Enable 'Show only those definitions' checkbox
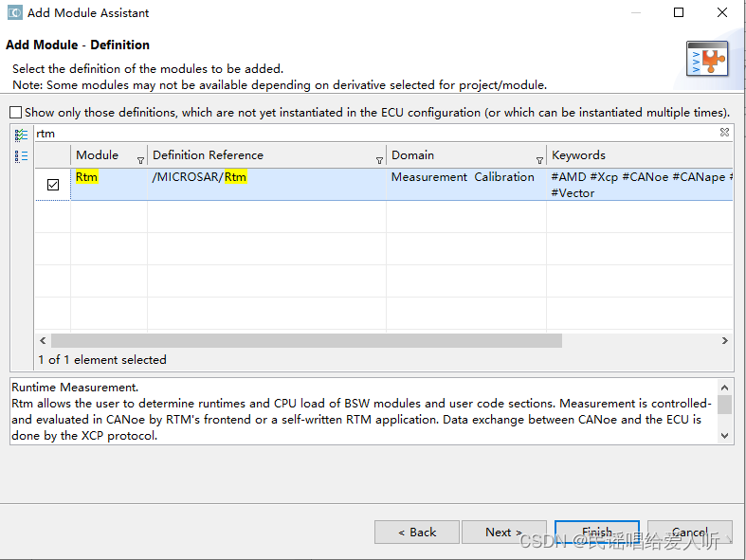 (16, 113)
